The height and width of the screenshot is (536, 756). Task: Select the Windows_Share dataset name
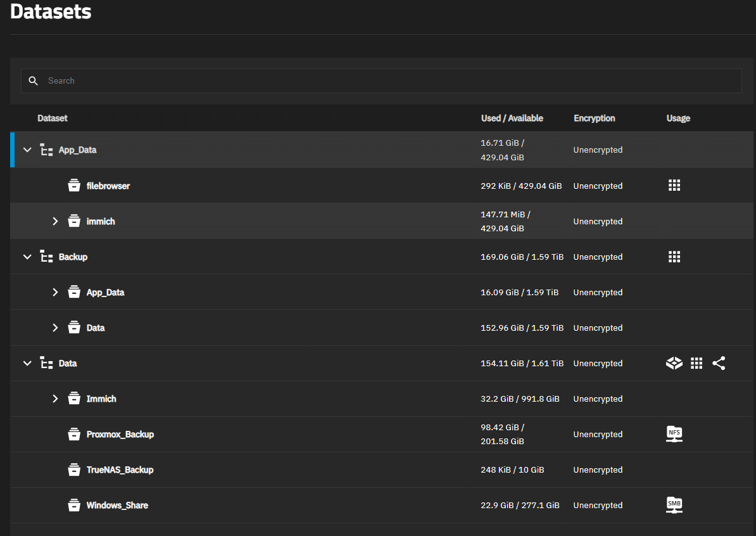(117, 505)
